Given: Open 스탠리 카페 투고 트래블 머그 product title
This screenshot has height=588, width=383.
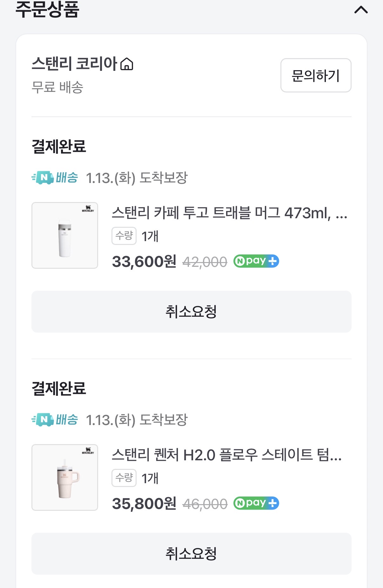Looking at the screenshot, I should click(229, 213).
